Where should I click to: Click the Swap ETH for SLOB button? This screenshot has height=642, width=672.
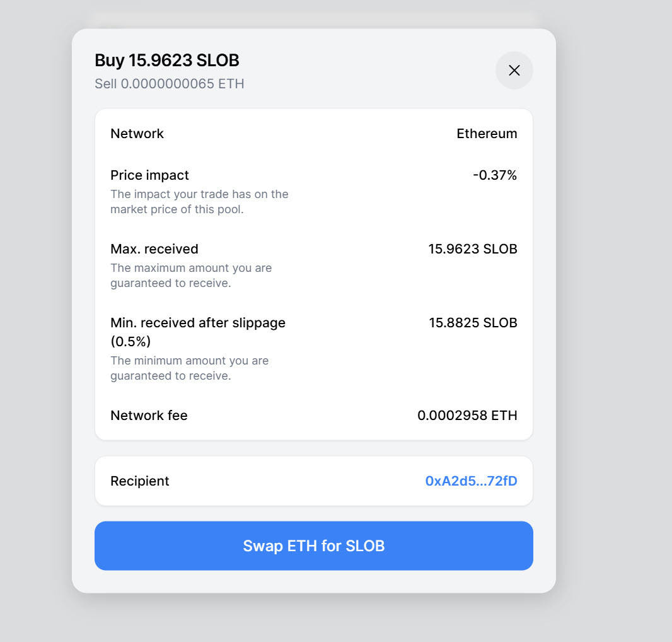pyautogui.click(x=314, y=546)
